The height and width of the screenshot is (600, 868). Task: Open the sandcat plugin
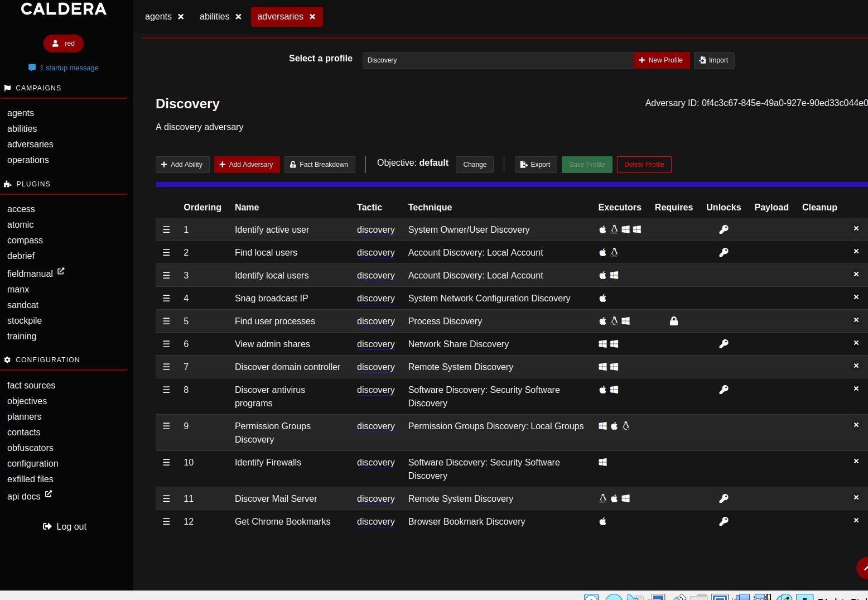[x=23, y=305]
